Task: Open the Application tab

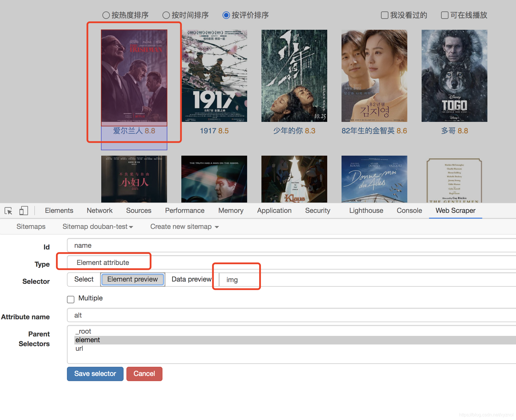Action: click(x=274, y=211)
